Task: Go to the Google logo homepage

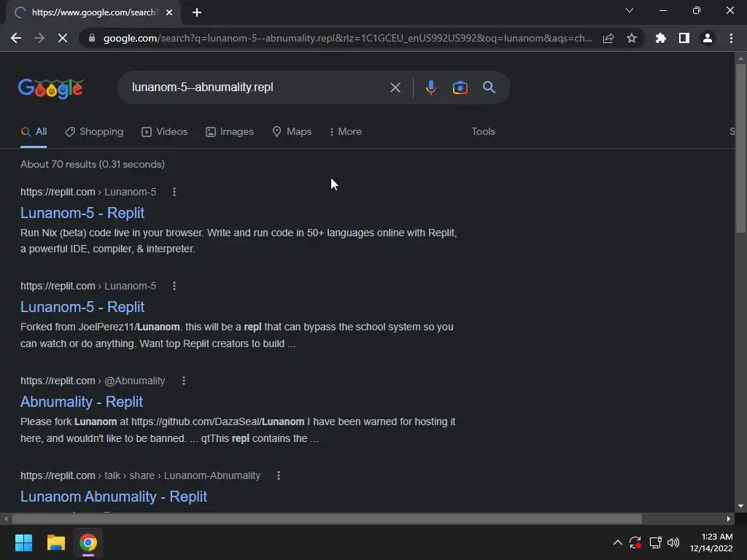Action: pyautogui.click(x=51, y=88)
